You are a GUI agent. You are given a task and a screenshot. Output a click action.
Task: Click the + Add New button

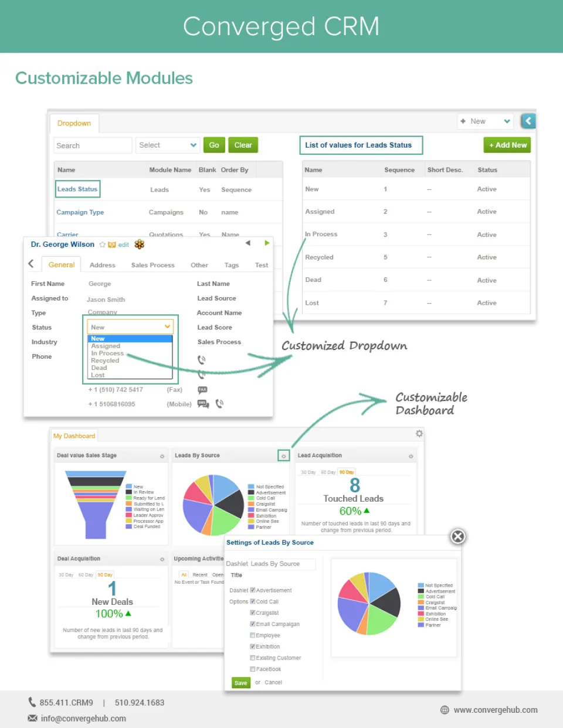pos(507,145)
